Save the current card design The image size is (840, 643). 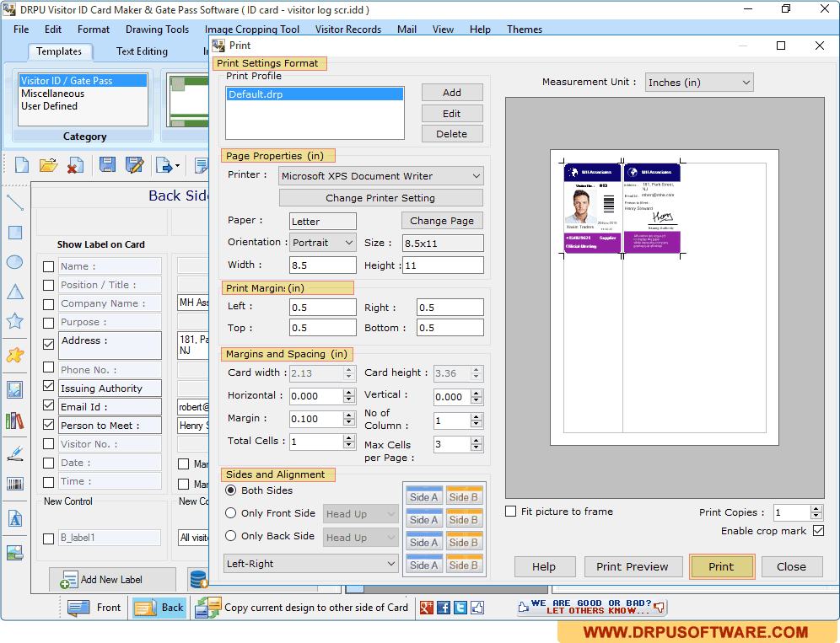point(107,164)
